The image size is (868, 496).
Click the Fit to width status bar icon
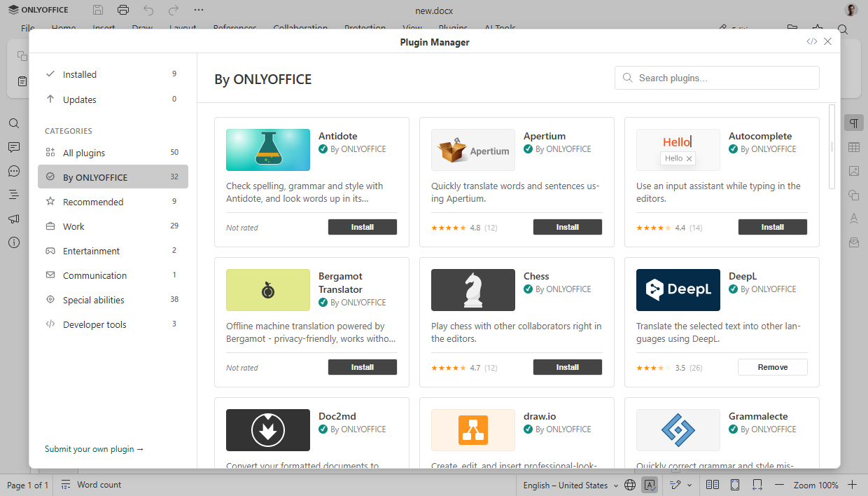pyautogui.click(x=757, y=485)
